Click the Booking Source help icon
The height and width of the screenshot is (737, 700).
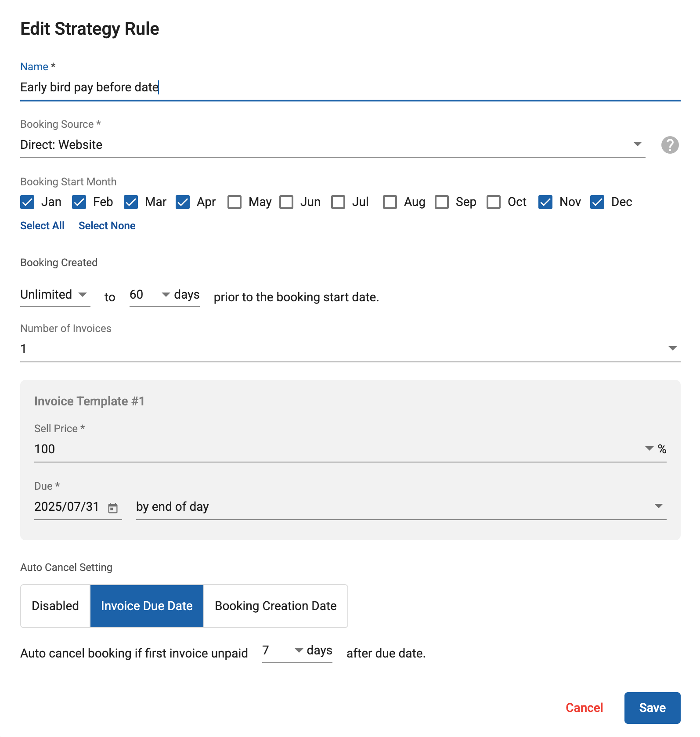[x=670, y=145]
